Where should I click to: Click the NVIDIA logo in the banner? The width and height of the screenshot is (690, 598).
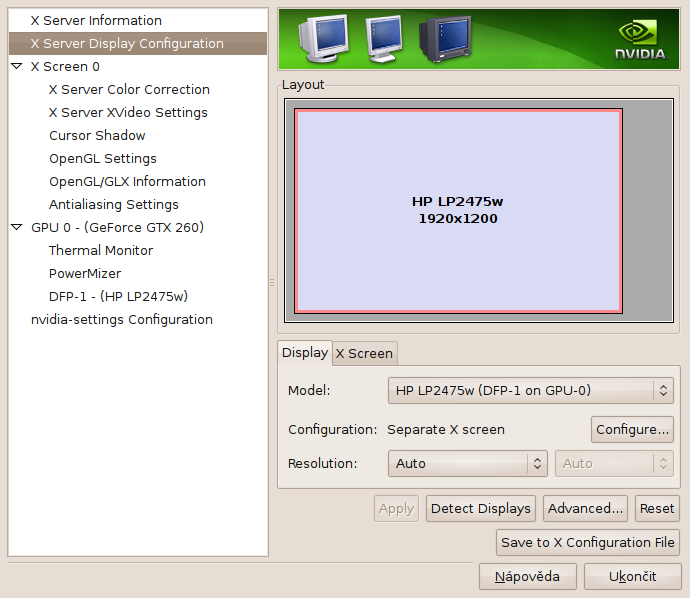[x=639, y=39]
